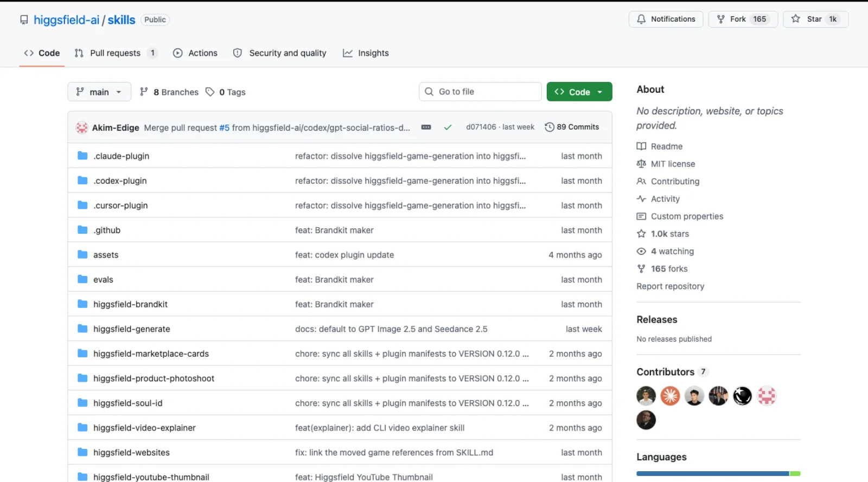Click the folder icon for evals
This screenshot has width=868, height=482.
pyautogui.click(x=82, y=279)
